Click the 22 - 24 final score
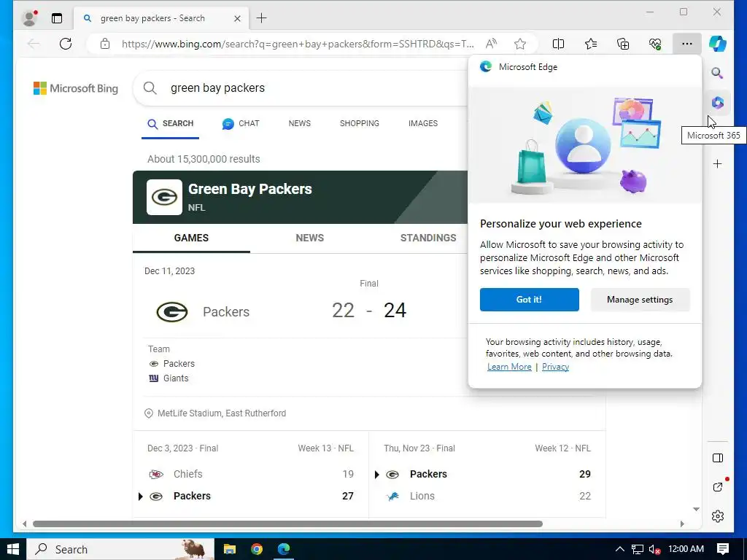The height and width of the screenshot is (560, 747). [369, 311]
